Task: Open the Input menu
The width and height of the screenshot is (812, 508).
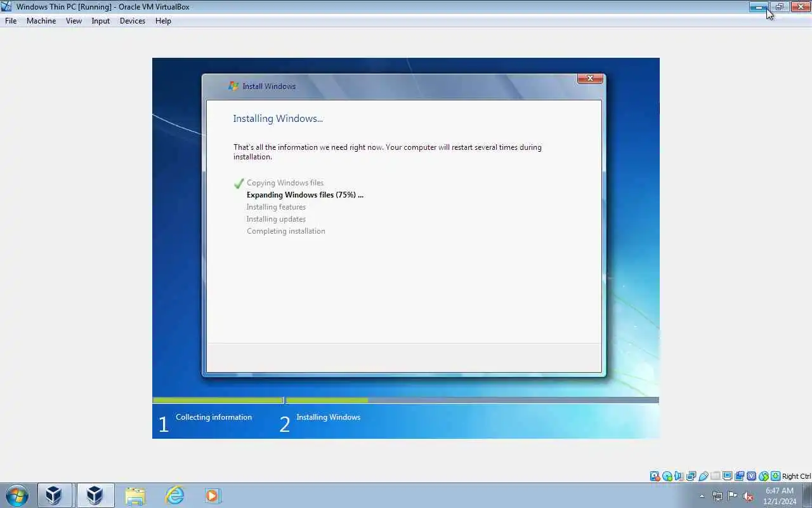Action: (100, 21)
